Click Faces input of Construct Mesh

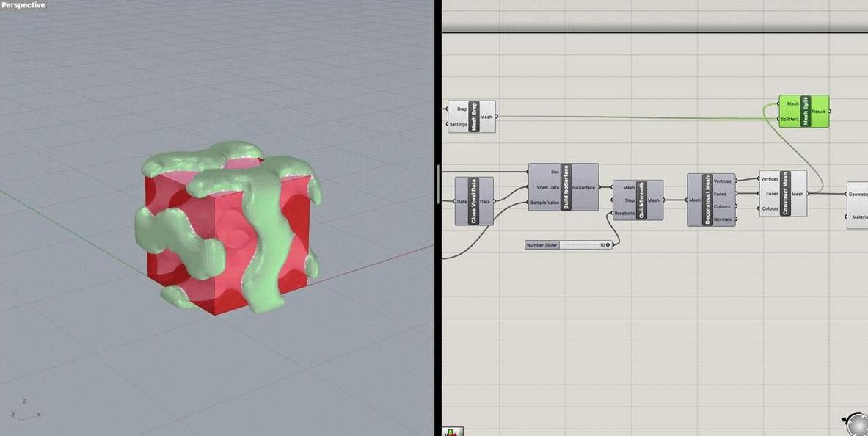pyautogui.click(x=772, y=194)
